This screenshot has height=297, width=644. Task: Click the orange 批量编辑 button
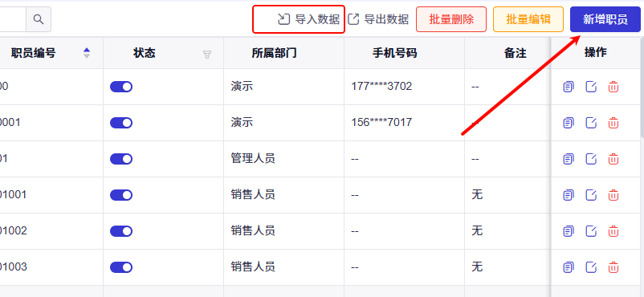tap(528, 19)
